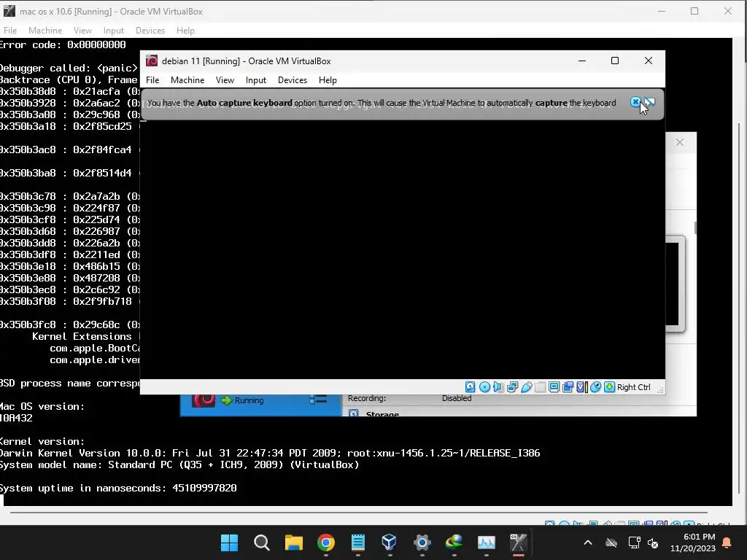Open Google Chrome from taskbar

tap(326, 542)
